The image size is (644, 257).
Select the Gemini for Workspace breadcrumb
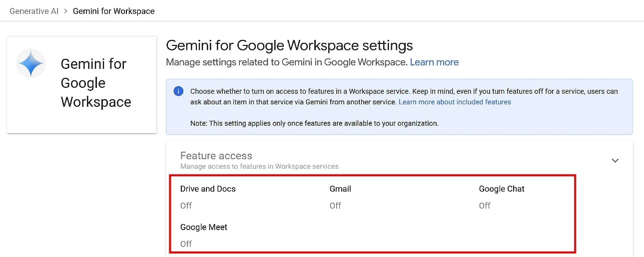pos(114,11)
